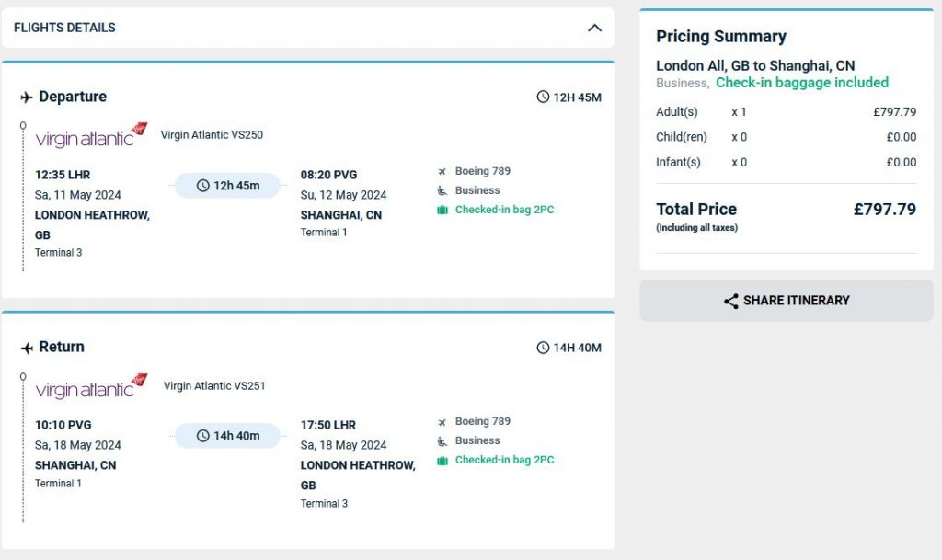Select the Virgin Atlantic VS251 flight label

(x=213, y=386)
